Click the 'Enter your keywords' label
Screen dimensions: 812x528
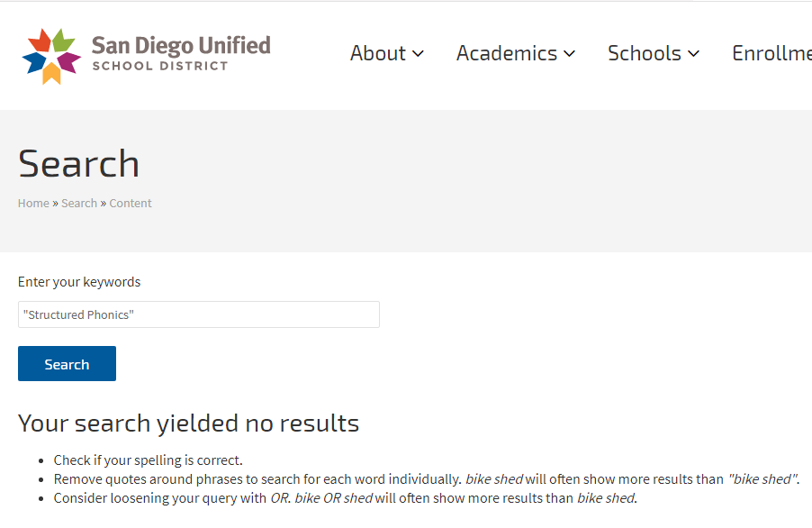[79, 282]
